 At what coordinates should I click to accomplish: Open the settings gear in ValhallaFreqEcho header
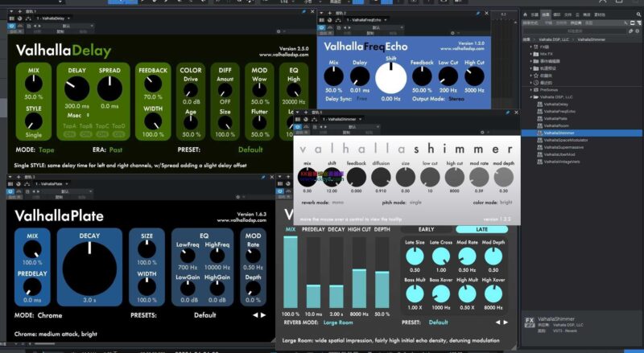point(452,33)
